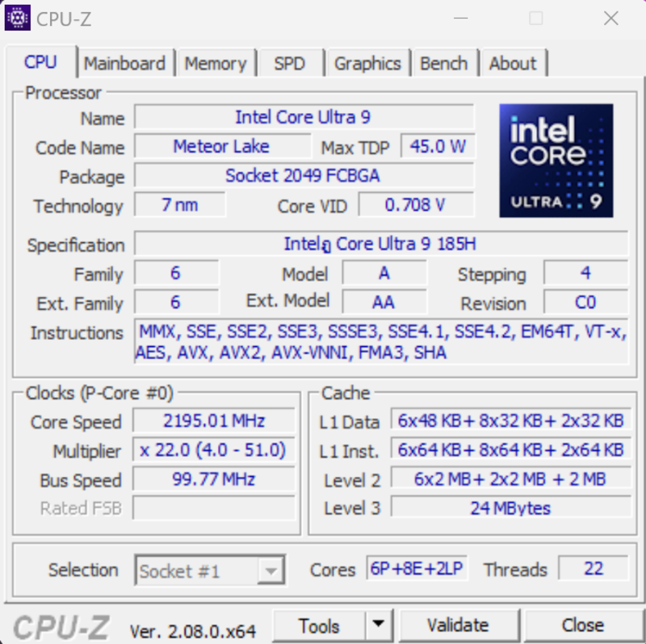Select the SPD tab
Viewport: 646px width, 644px height.
pyautogui.click(x=290, y=64)
